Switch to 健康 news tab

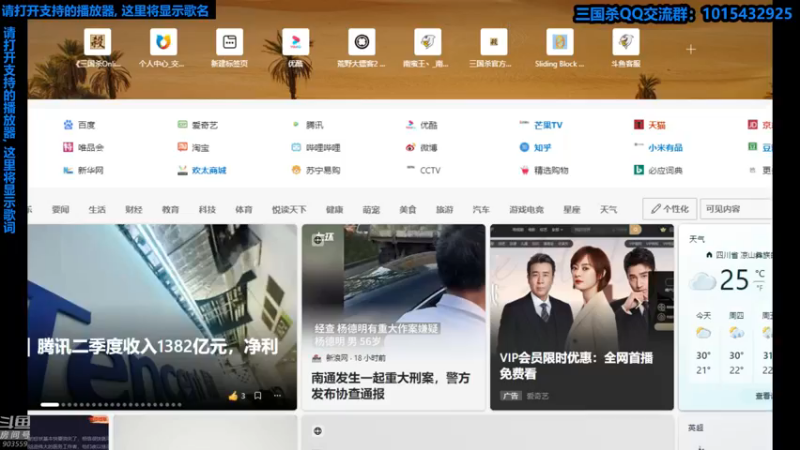tap(335, 209)
